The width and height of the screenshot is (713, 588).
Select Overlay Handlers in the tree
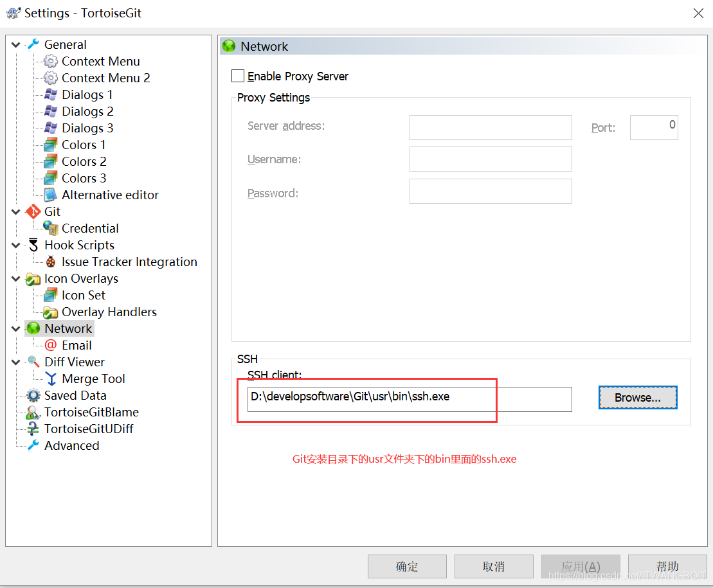pos(109,312)
